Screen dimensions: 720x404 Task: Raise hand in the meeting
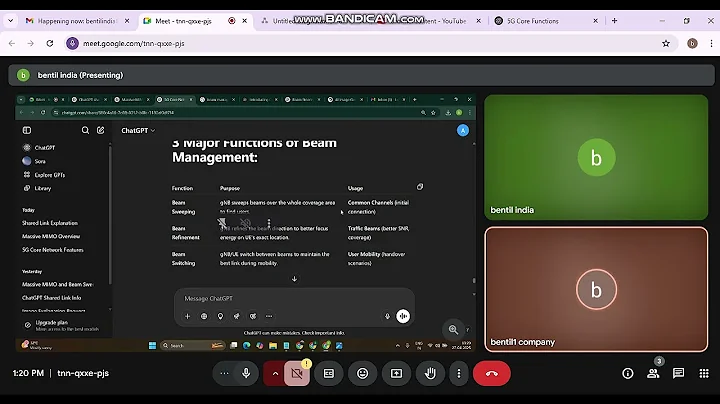pos(430,373)
